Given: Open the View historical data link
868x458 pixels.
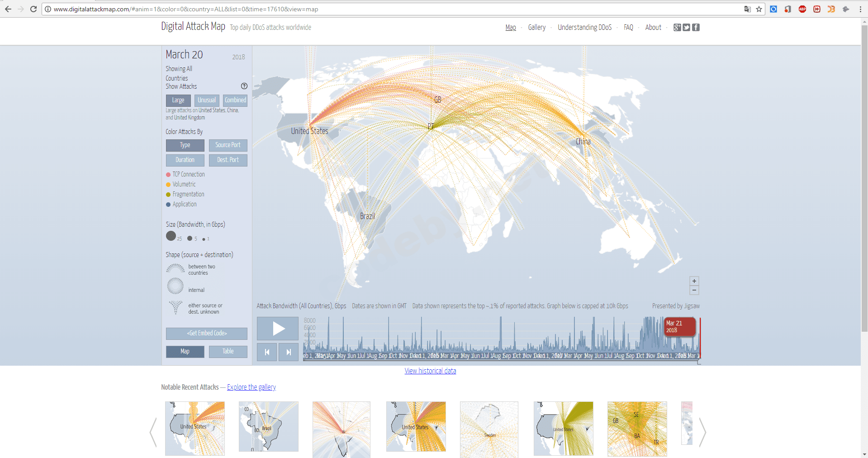Looking at the screenshot, I should (x=430, y=371).
